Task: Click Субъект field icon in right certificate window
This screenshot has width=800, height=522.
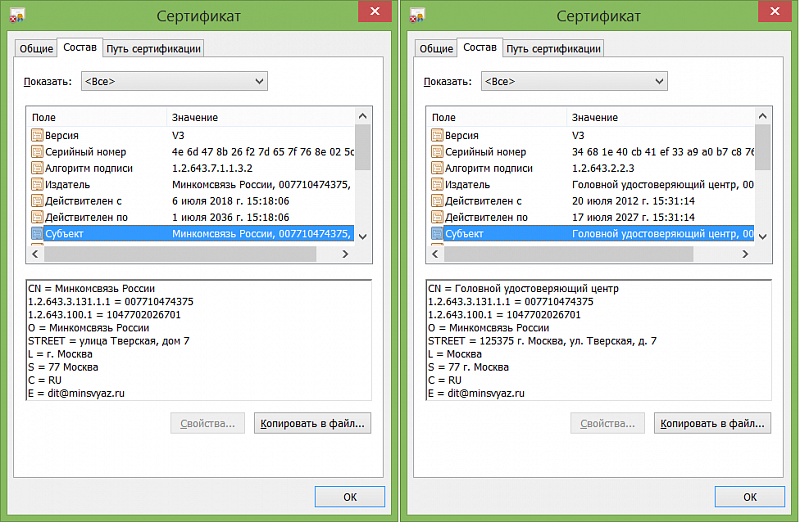Action: [x=437, y=233]
